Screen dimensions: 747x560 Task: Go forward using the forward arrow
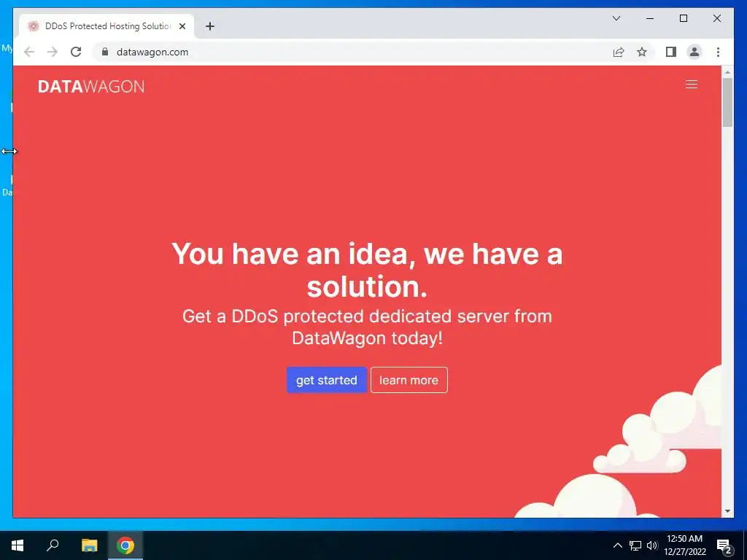[53, 52]
